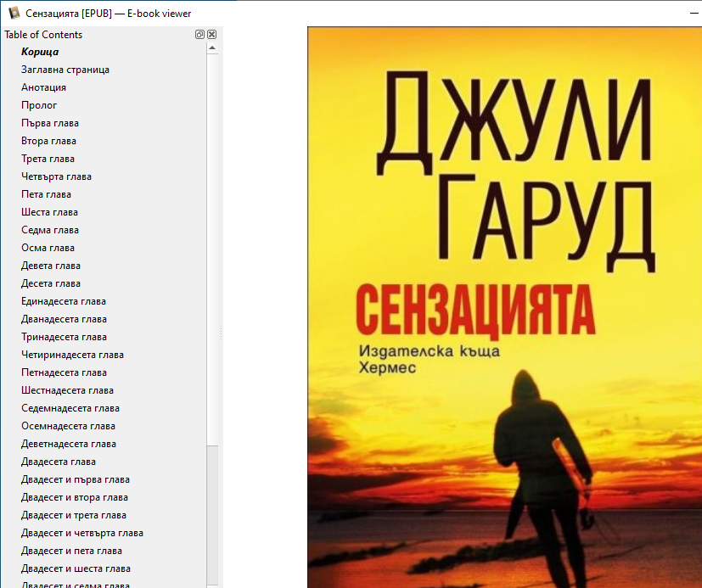The image size is (702, 588).
Task: Open Четиринадесета глава
Action: [72, 355]
